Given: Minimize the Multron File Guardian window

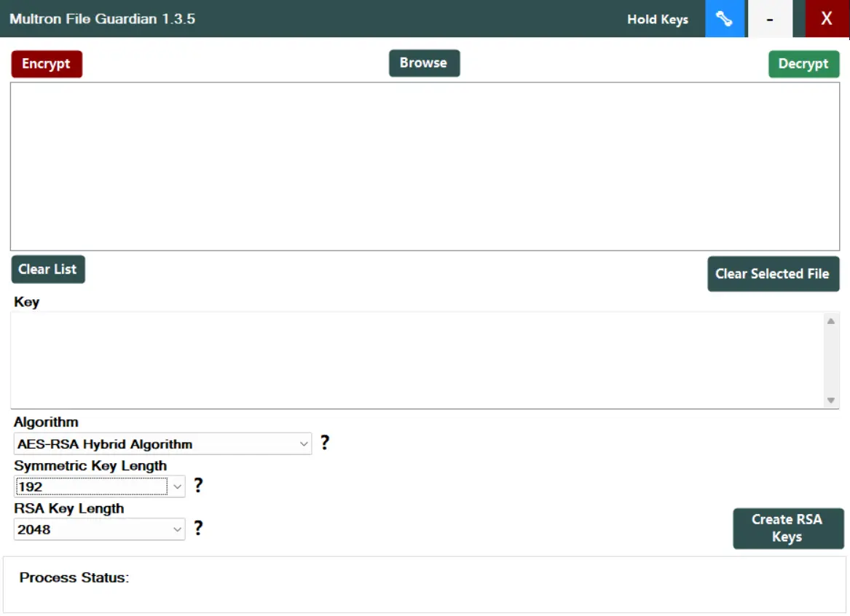Looking at the screenshot, I should pos(770,18).
